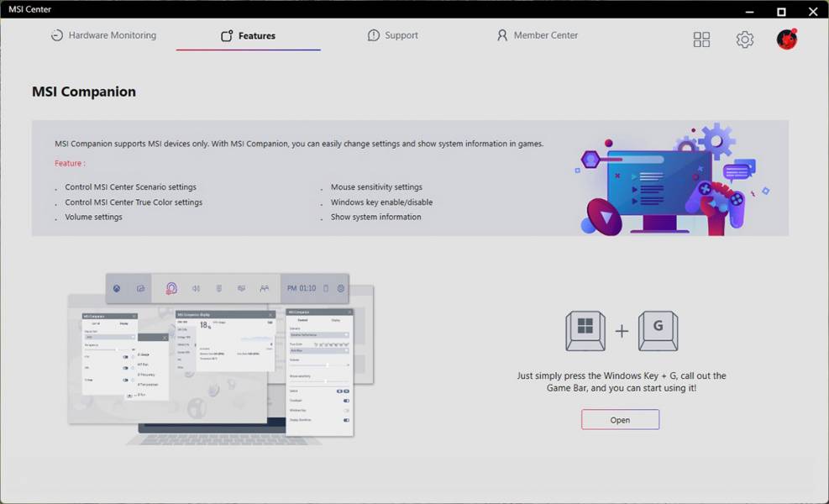Toggle the Windows key switch in the preview panel

(x=346, y=411)
